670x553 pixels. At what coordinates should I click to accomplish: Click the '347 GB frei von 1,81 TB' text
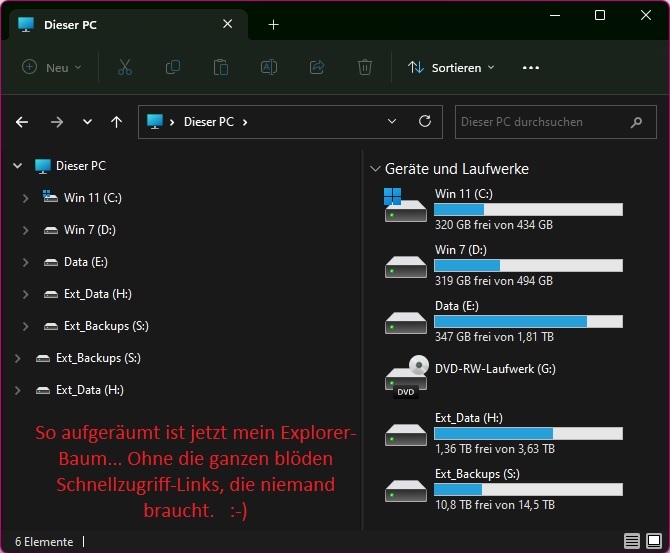[494, 337]
